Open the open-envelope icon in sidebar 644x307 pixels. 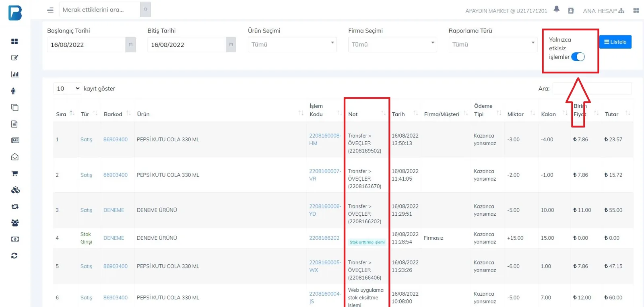click(15, 157)
